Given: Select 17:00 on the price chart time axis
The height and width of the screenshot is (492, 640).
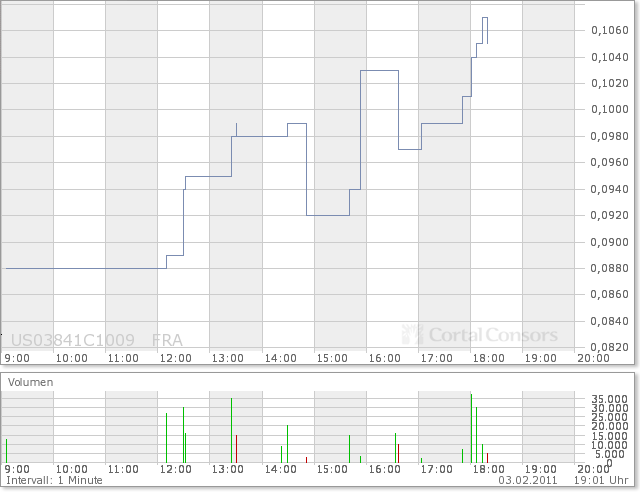Looking at the screenshot, I should (x=436, y=358).
